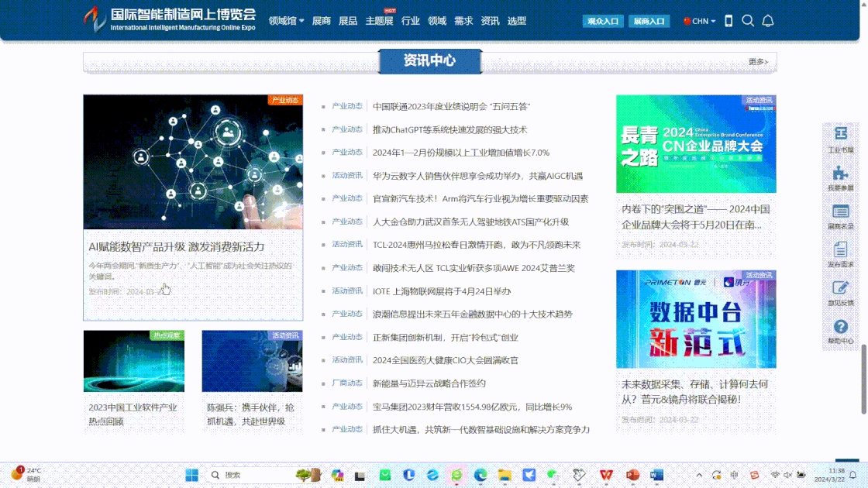868x488 pixels.
Task: Expand the 领域馆 navigation dropdown
Action: point(286,21)
